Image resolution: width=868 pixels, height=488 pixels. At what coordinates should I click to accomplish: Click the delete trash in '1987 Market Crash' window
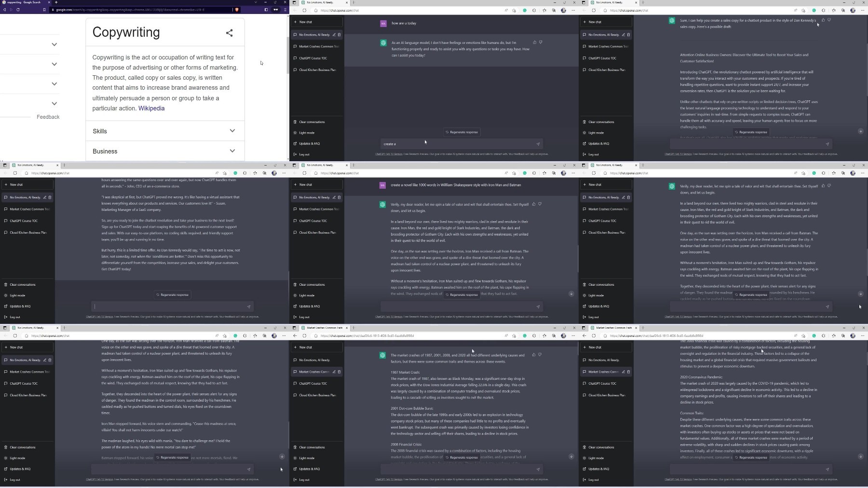[x=339, y=372]
